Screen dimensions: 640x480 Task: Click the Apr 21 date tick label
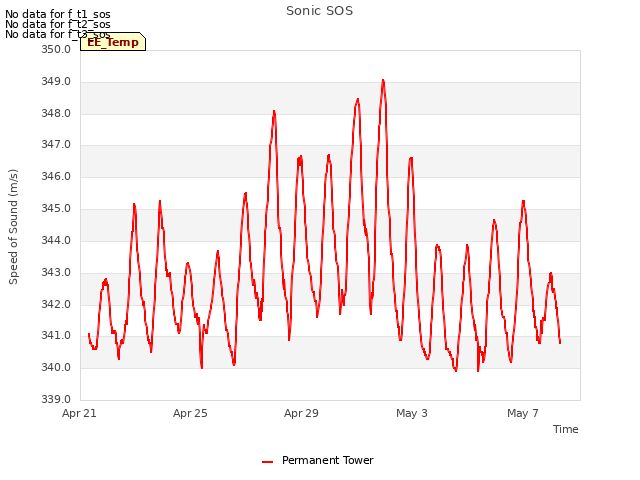(79, 413)
